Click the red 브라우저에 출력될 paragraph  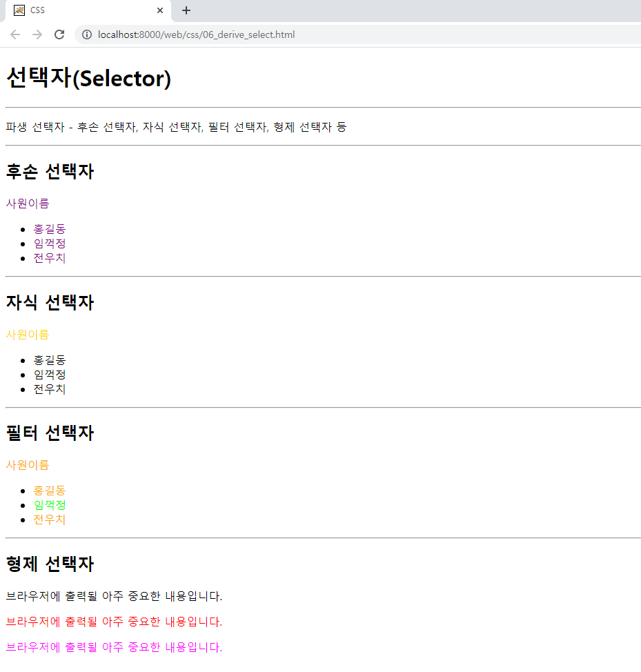coord(114,622)
